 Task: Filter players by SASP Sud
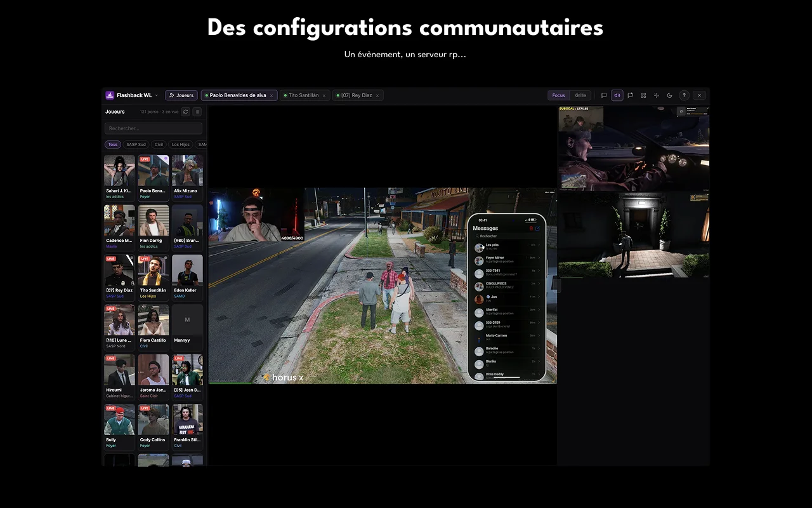(x=136, y=145)
